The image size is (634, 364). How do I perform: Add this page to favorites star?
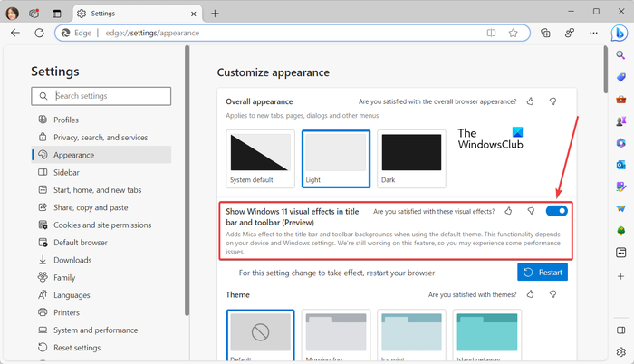514,33
